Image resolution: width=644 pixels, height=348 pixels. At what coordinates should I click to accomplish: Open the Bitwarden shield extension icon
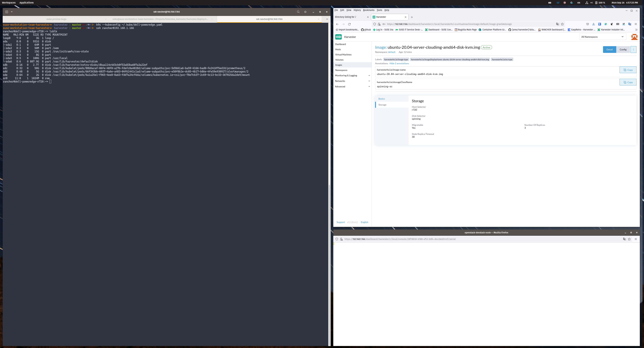coord(599,24)
